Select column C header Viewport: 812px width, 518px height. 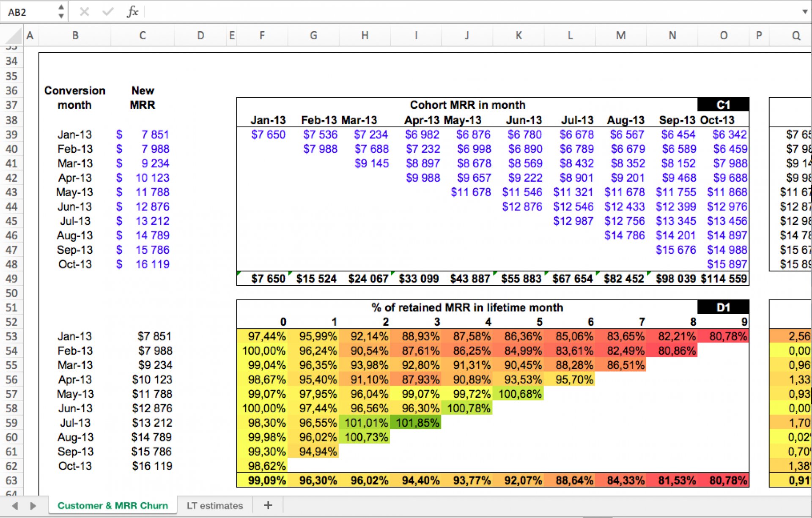[x=143, y=36]
